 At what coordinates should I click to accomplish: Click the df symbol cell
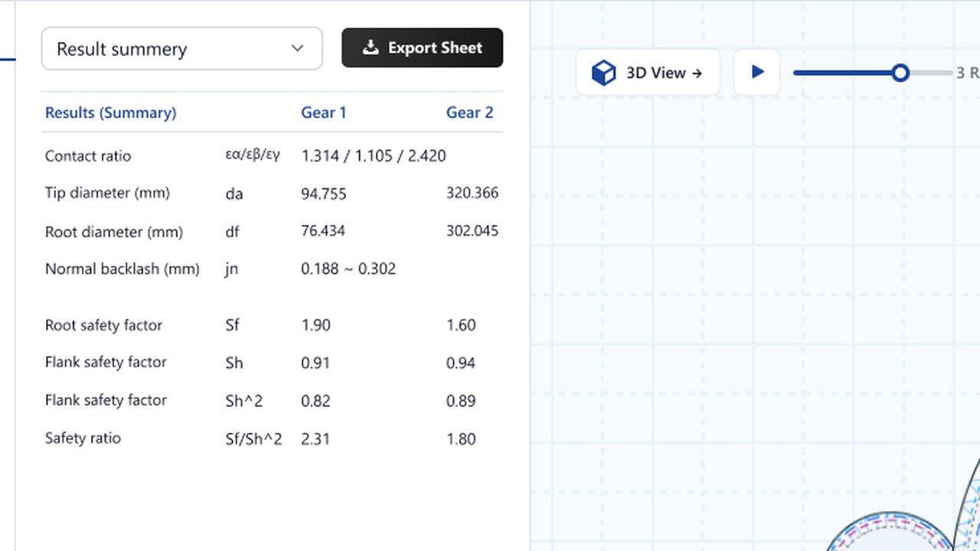pyautogui.click(x=234, y=232)
